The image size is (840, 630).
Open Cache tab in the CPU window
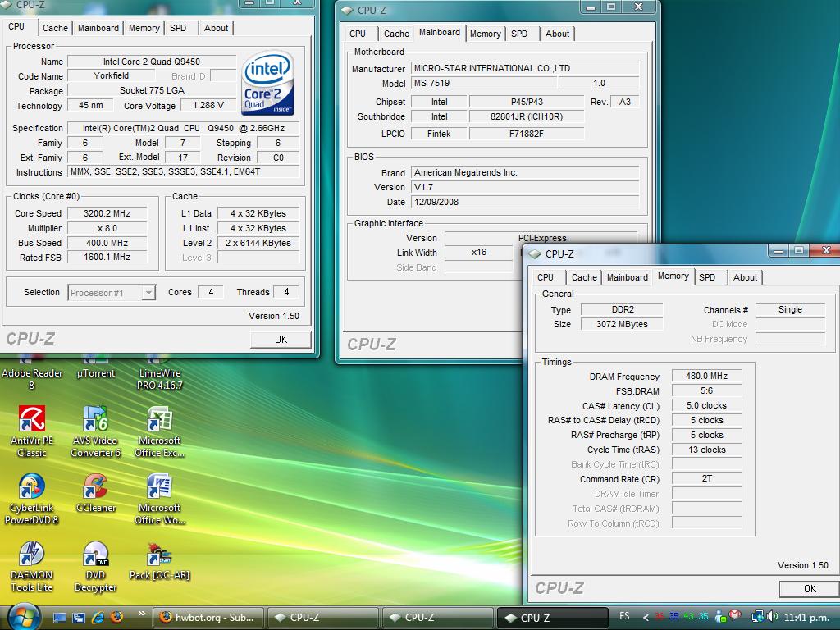tap(55, 28)
